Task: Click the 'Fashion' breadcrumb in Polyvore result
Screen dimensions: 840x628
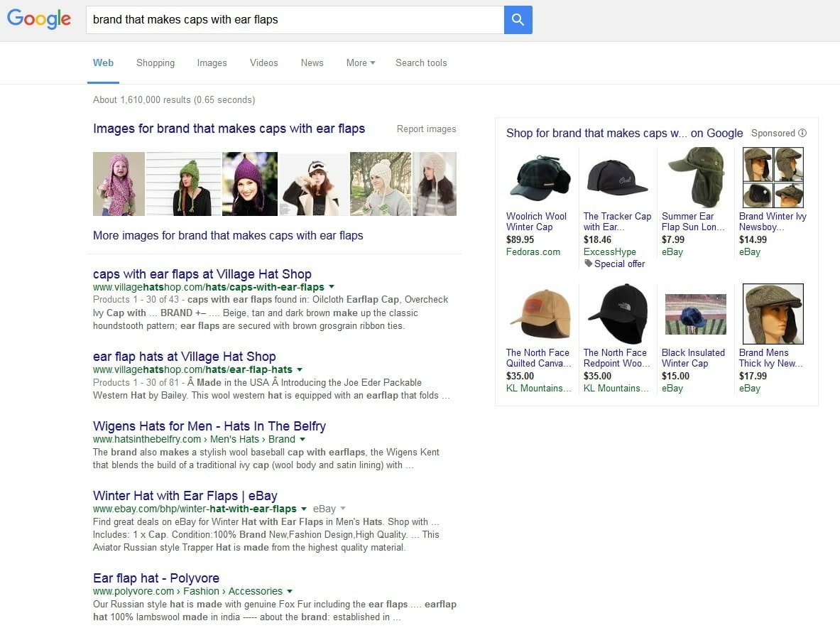Action: click(201, 591)
